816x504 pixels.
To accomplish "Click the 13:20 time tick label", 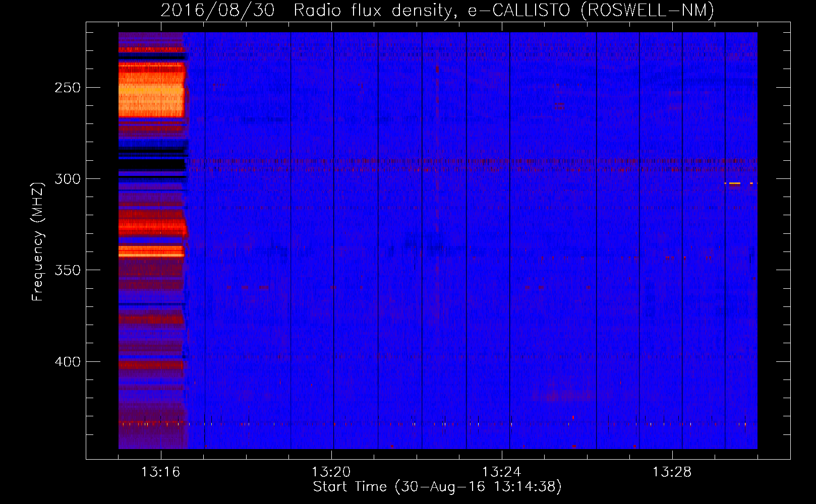I will point(331,472).
